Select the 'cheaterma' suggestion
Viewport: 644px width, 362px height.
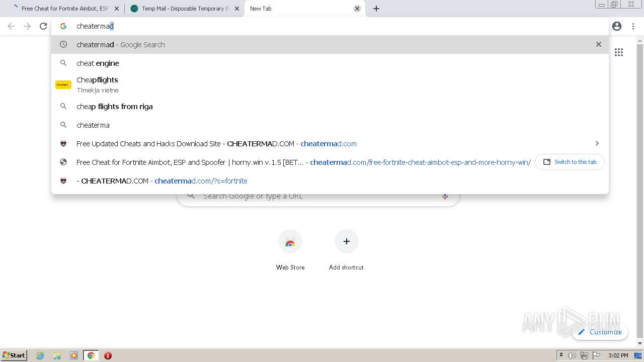pyautogui.click(x=330, y=125)
